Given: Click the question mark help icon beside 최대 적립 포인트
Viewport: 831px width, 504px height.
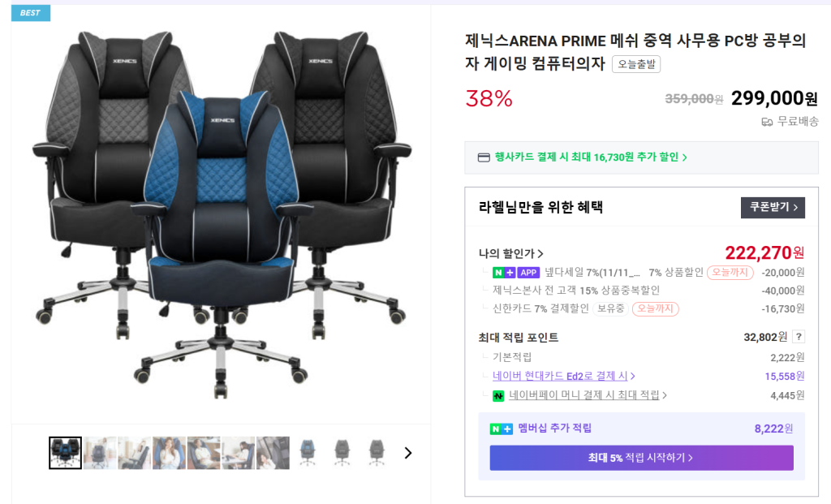Looking at the screenshot, I should (799, 337).
